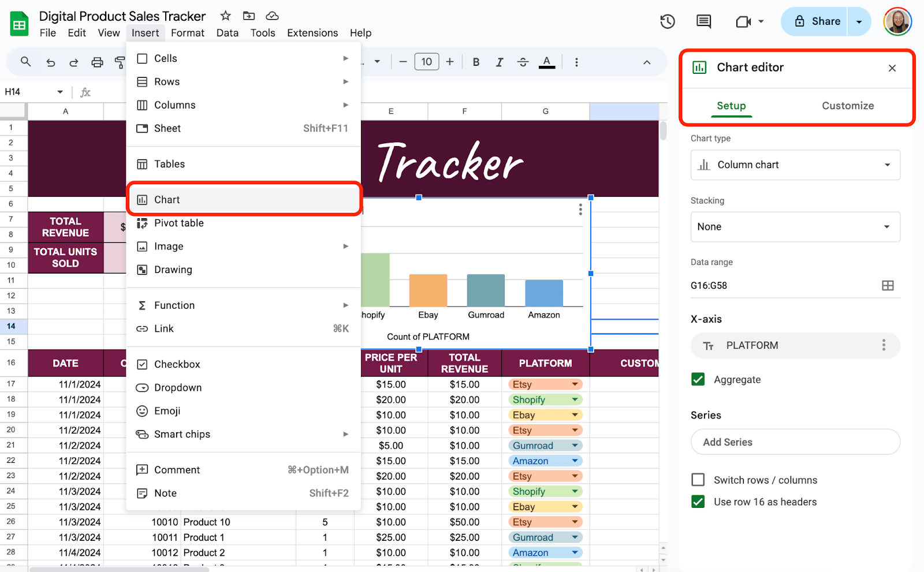The height and width of the screenshot is (572, 924).
Task: Open the text color picker
Action: point(546,62)
